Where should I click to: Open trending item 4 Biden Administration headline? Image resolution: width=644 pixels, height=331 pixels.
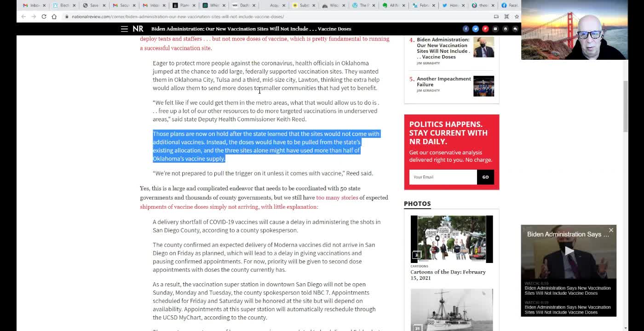pos(443,48)
